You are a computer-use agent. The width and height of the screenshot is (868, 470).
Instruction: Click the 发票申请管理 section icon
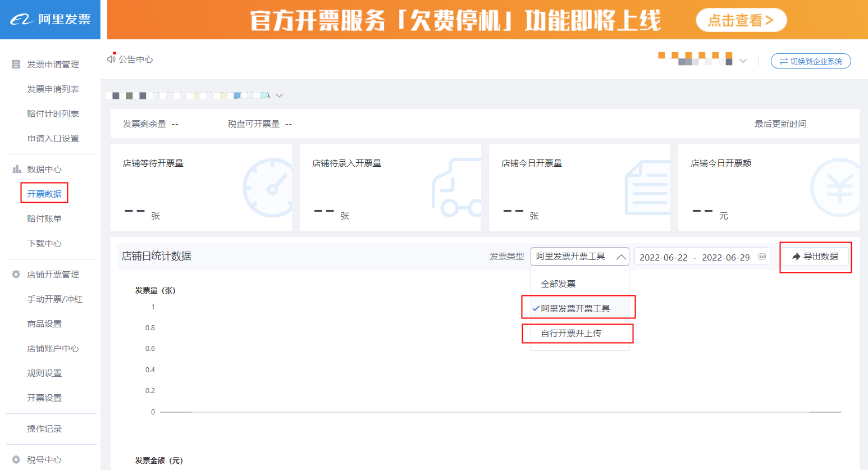pos(16,65)
